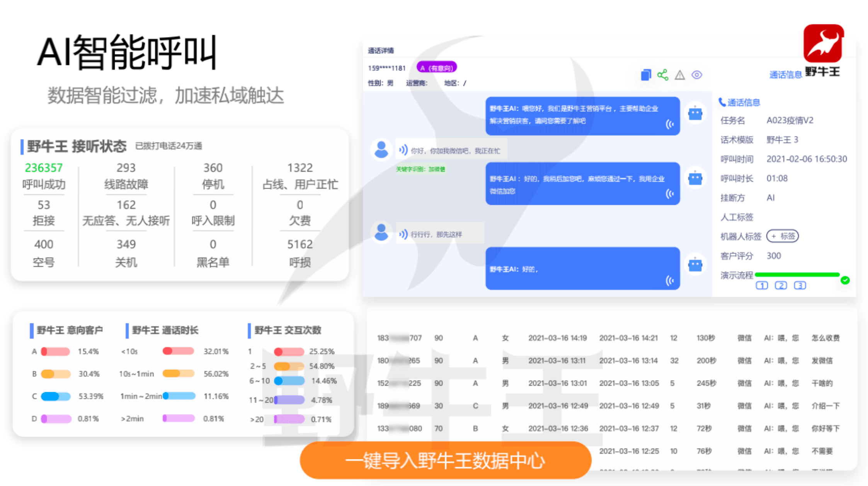Click the red bar for intent A 15.4%
This screenshot has height=486, width=868.
point(56,352)
